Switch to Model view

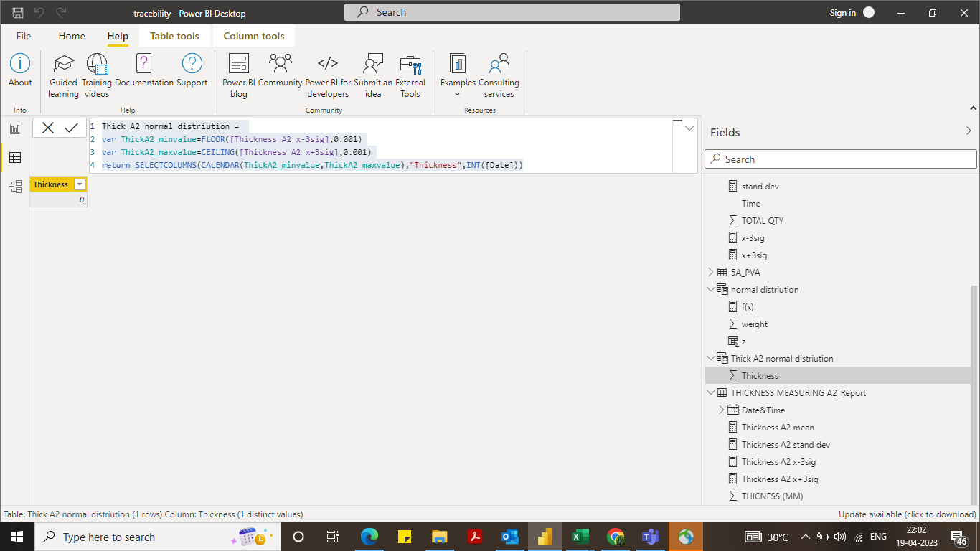pyautogui.click(x=14, y=187)
